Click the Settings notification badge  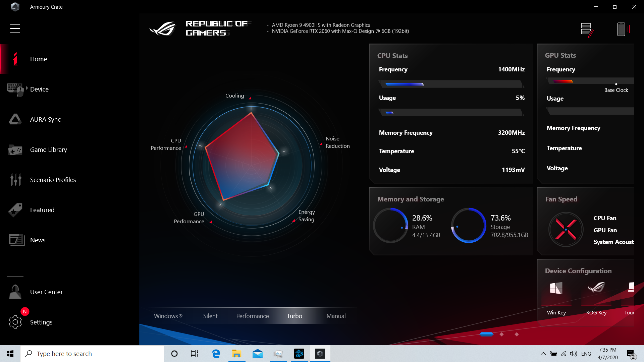click(x=25, y=311)
